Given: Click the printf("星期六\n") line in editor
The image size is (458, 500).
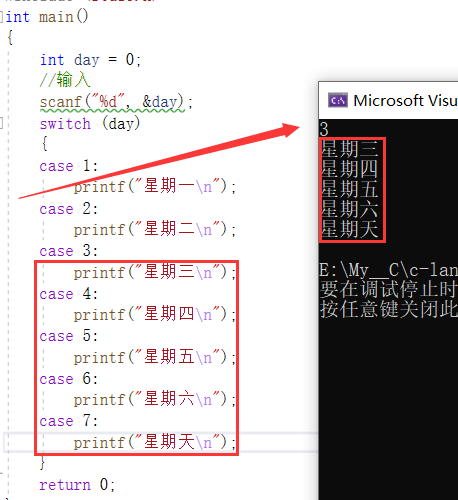Looking at the screenshot, I should point(155,399).
